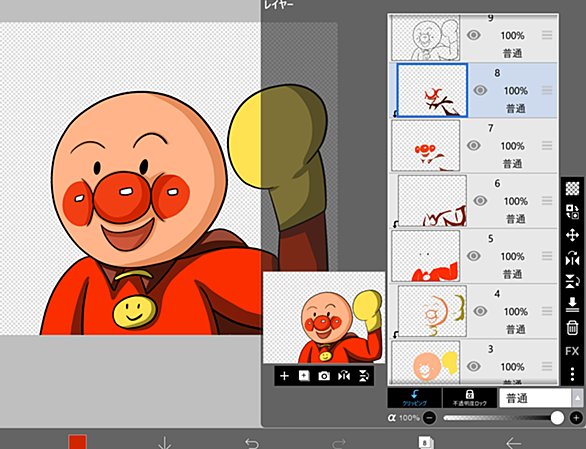
Task: Add layer from camera icon
Action: [x=324, y=376]
